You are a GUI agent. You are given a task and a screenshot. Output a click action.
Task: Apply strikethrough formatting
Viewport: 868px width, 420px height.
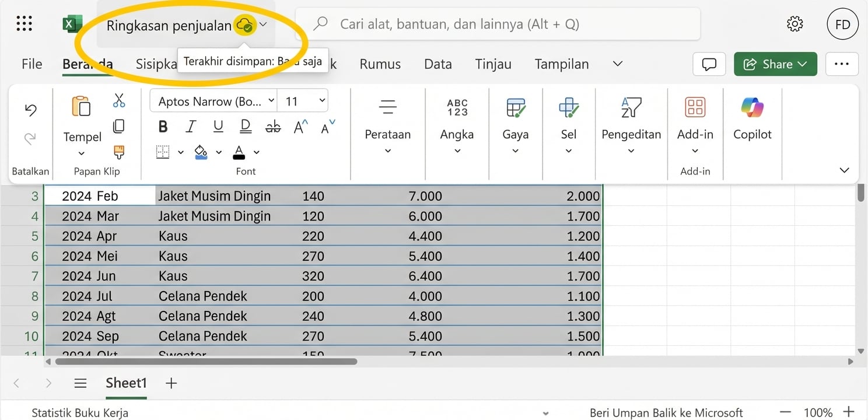[x=272, y=126]
